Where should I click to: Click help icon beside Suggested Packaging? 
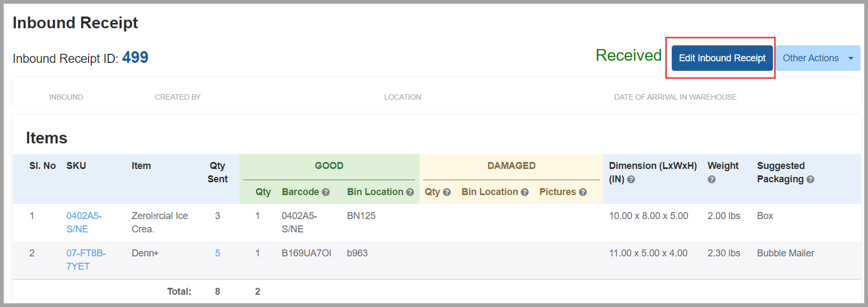point(810,180)
